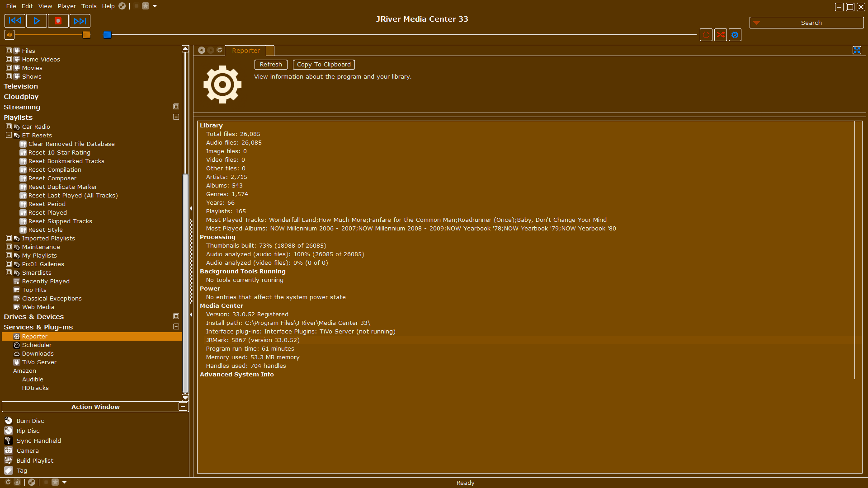Mute audio using the speaker icon
The image size is (868, 488).
click(9, 35)
